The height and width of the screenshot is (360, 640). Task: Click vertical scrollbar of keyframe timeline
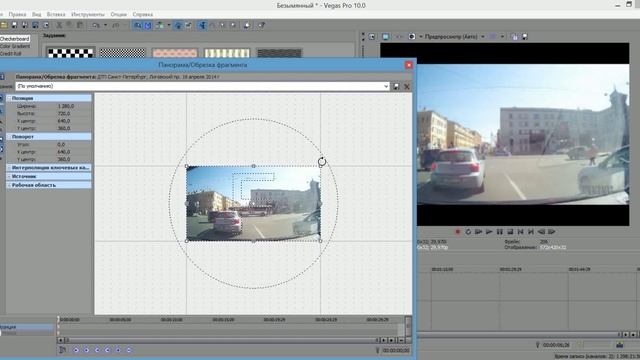point(408,326)
